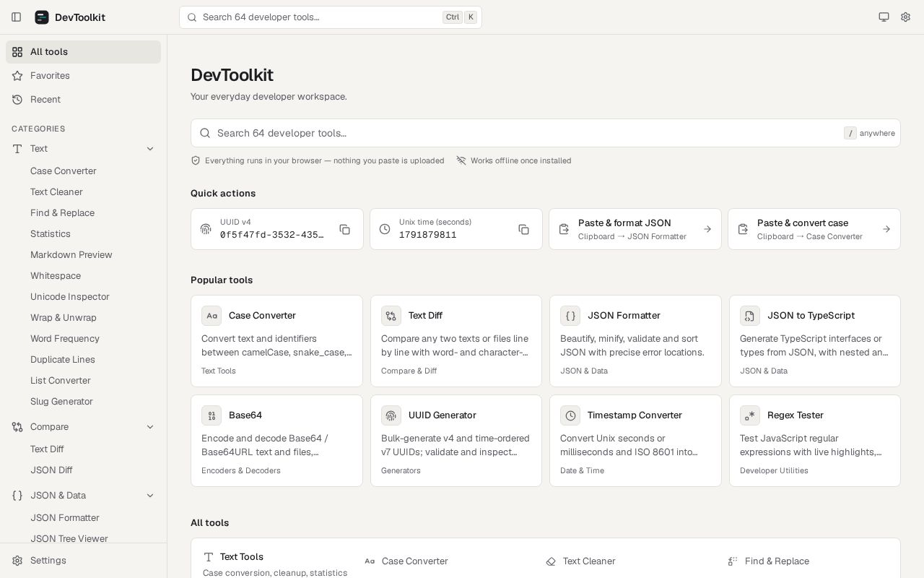Collapse the Compare category chevron

coord(150,427)
